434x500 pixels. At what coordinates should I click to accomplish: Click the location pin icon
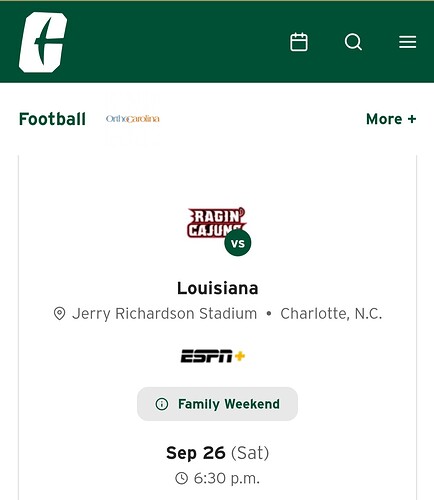tap(59, 314)
